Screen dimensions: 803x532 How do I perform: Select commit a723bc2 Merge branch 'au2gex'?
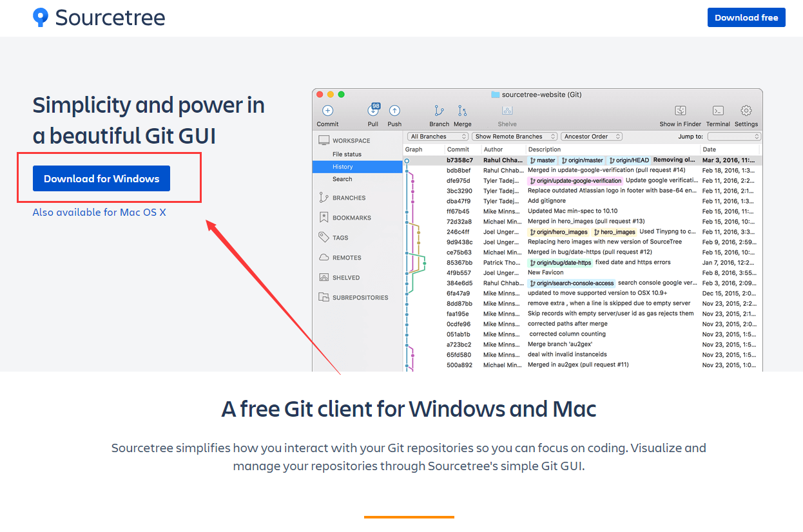coord(583,345)
